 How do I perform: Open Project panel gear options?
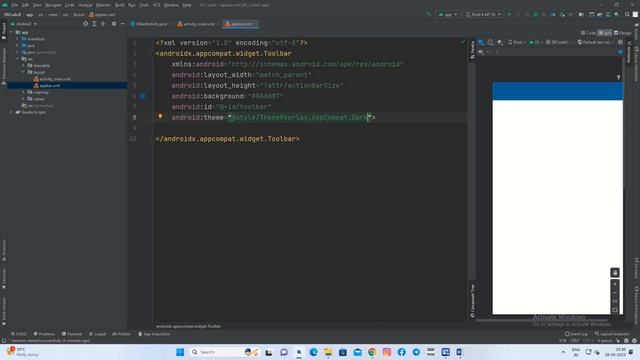[x=114, y=24]
